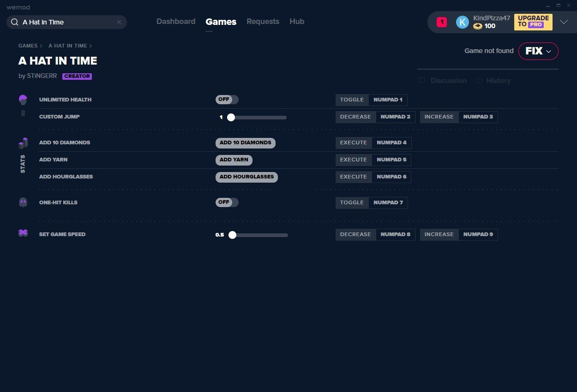Click the ghost enemies category icon
Image resolution: width=577 pixels, height=392 pixels.
pos(23,202)
